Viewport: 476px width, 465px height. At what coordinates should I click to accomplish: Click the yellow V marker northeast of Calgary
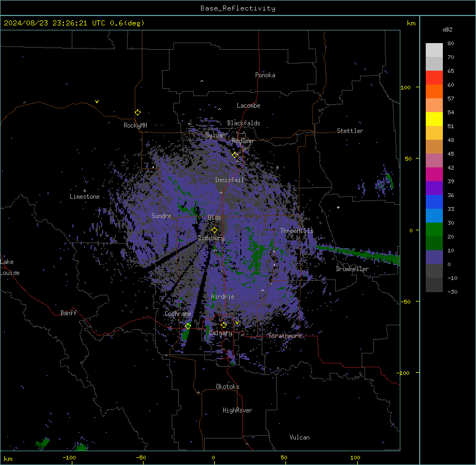point(237,323)
